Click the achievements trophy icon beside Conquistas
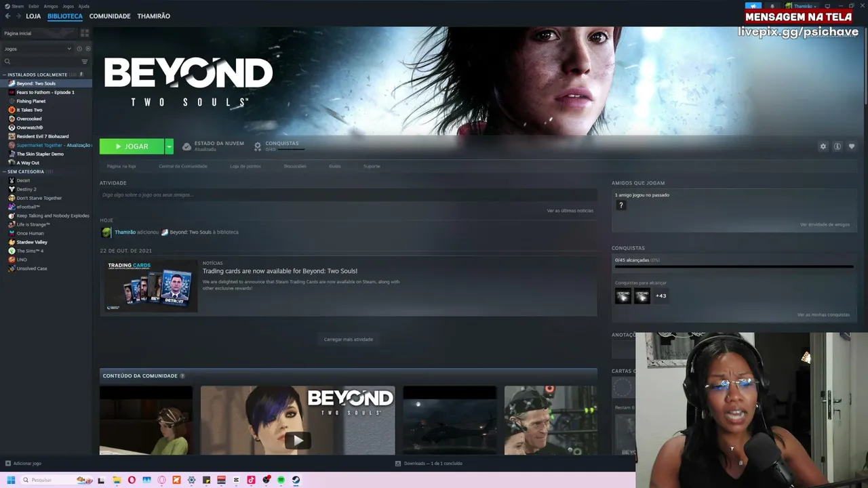The height and width of the screenshot is (488, 868). (x=258, y=146)
